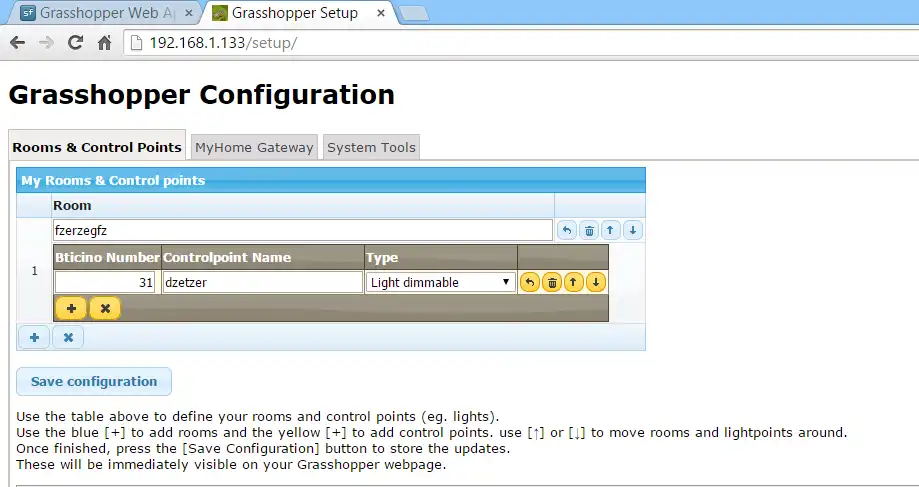Click the blue undo icon for room fzerzegfz
The width and height of the screenshot is (919, 487).
567,230
